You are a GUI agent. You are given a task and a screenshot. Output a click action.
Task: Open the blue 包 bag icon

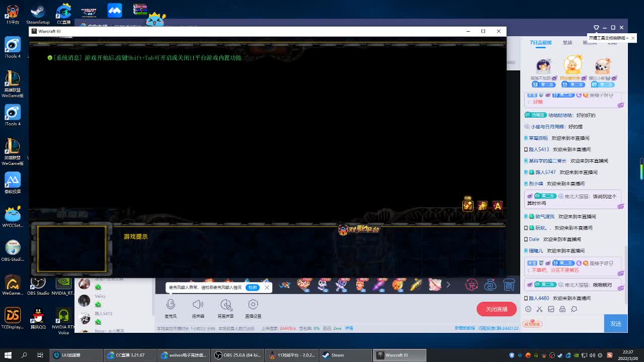click(x=491, y=285)
